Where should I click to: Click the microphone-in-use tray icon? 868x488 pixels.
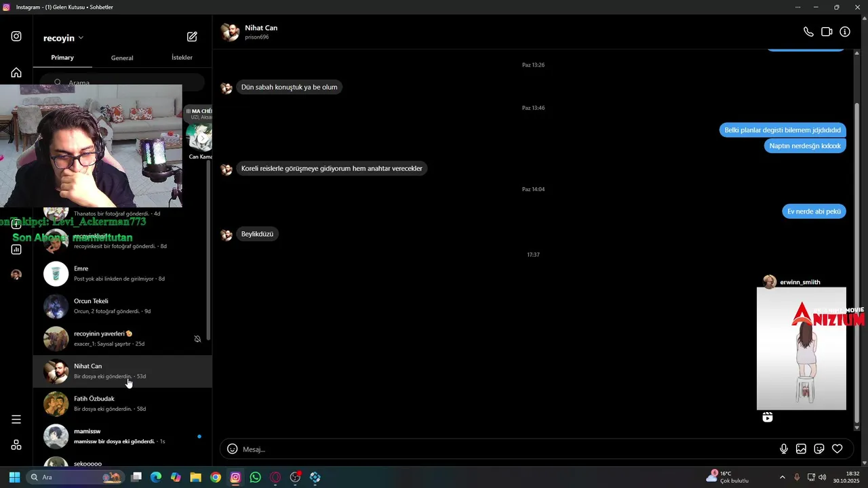pyautogui.click(x=797, y=477)
